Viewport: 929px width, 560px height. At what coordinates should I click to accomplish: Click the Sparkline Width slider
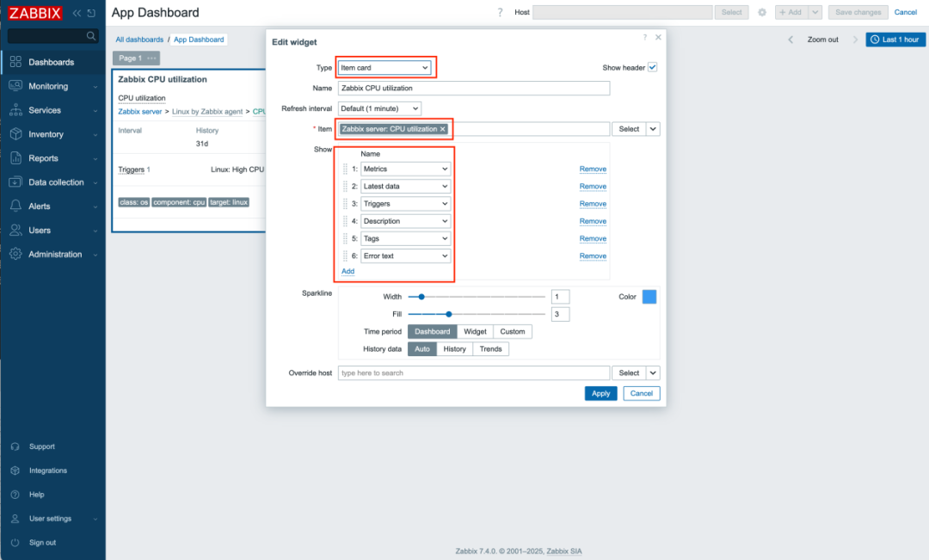[x=477, y=297]
